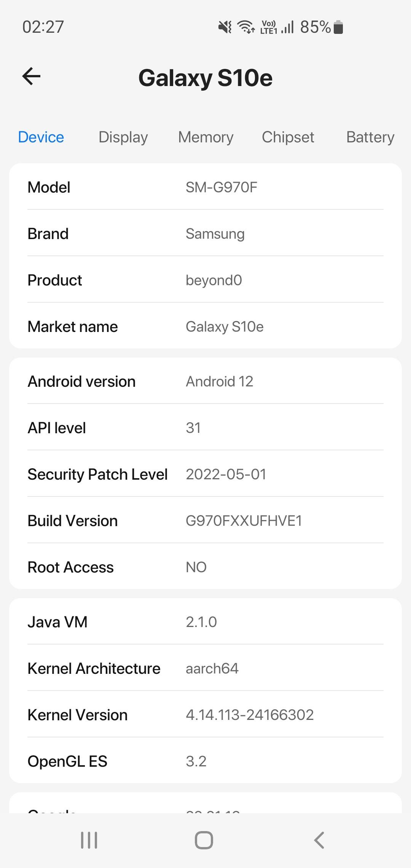Tap the Model row SM-G970F
The image size is (411, 868).
205,187
